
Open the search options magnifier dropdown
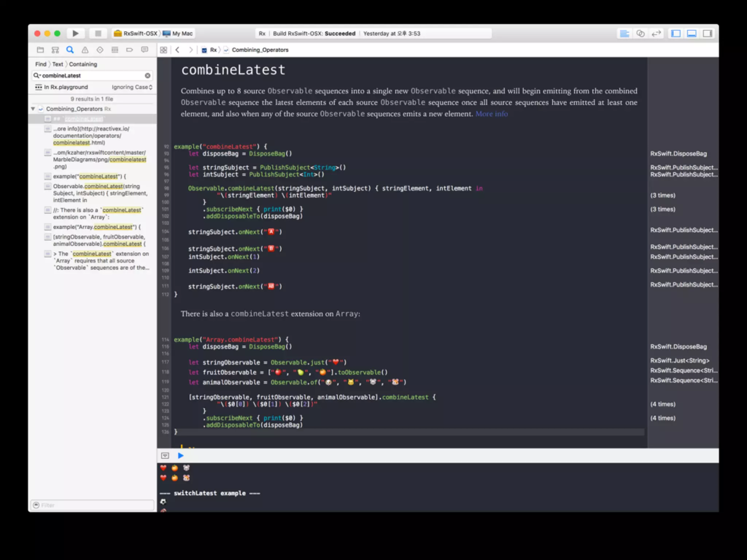coord(36,75)
